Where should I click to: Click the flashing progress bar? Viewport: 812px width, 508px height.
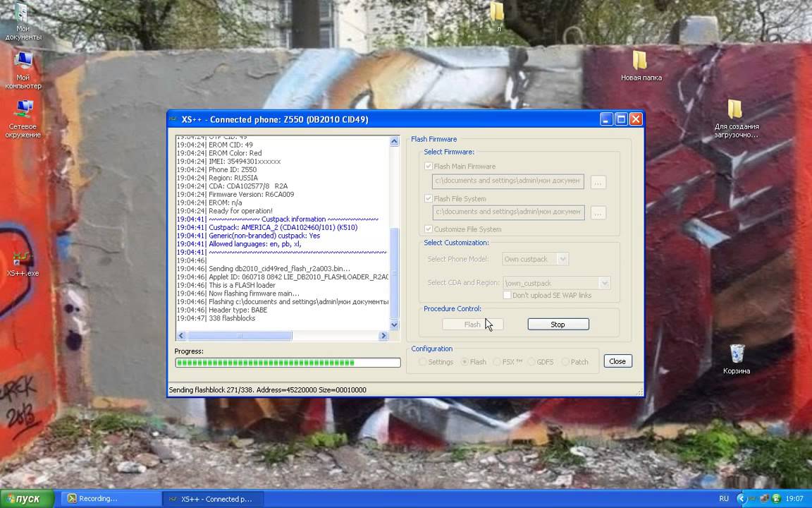click(x=288, y=363)
